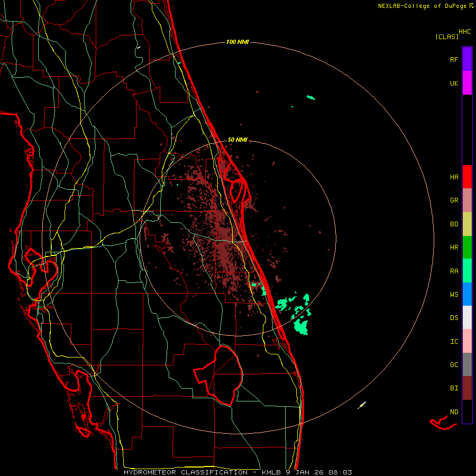The image size is (476, 476).
Task: Click the yellow BD legend color swatch
Action: point(467,224)
